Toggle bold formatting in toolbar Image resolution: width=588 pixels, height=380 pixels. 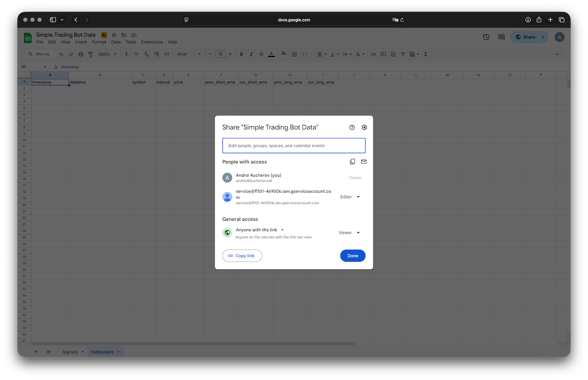point(241,54)
